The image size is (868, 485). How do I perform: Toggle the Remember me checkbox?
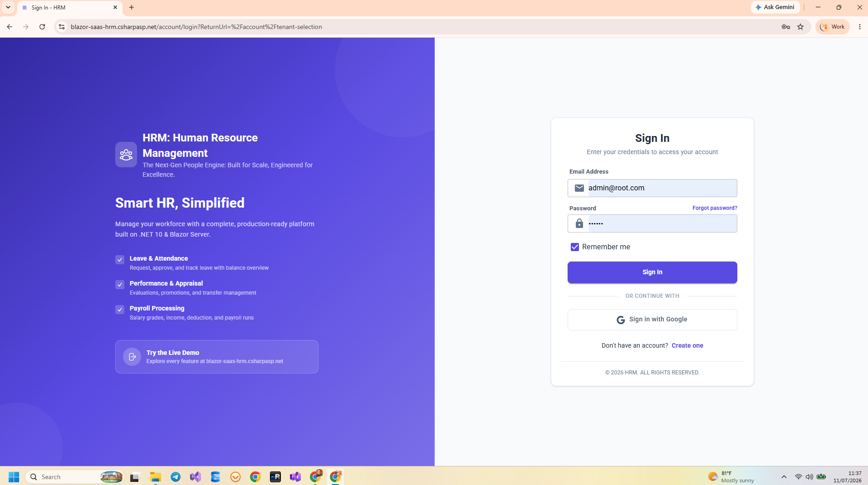coord(575,247)
